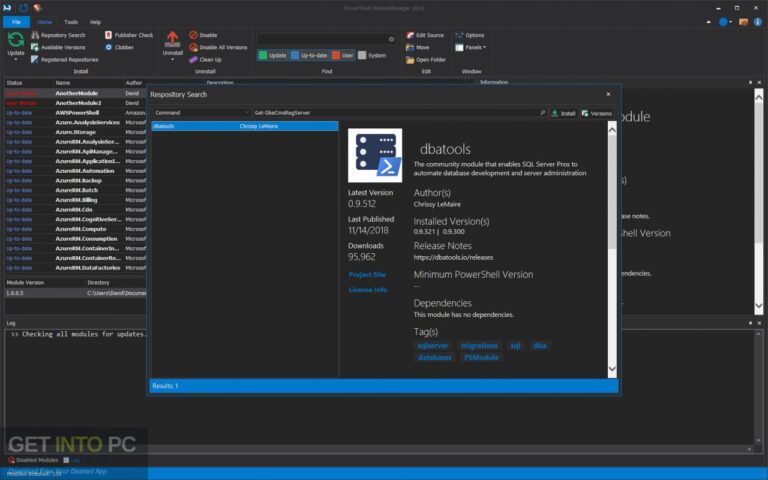768x480 pixels.
Task: Open Registered Repositories
Action: point(65,60)
